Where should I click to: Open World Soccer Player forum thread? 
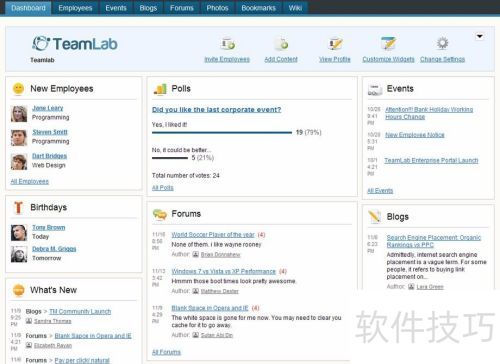pyautogui.click(x=213, y=235)
